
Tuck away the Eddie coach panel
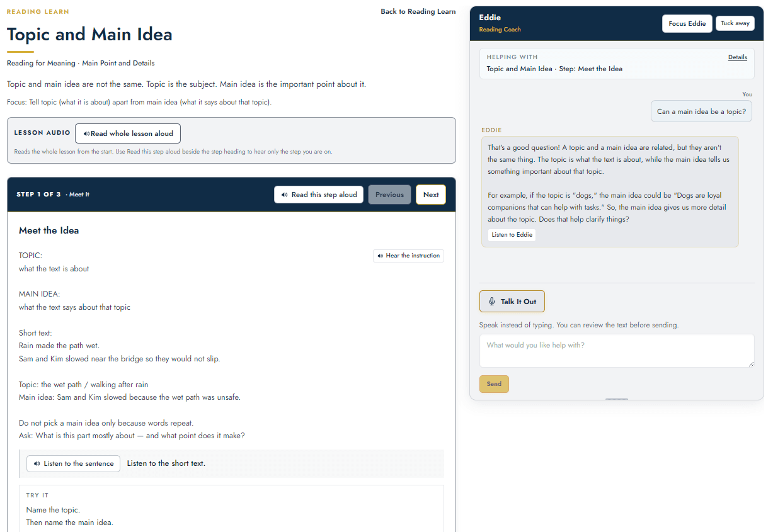tap(735, 23)
